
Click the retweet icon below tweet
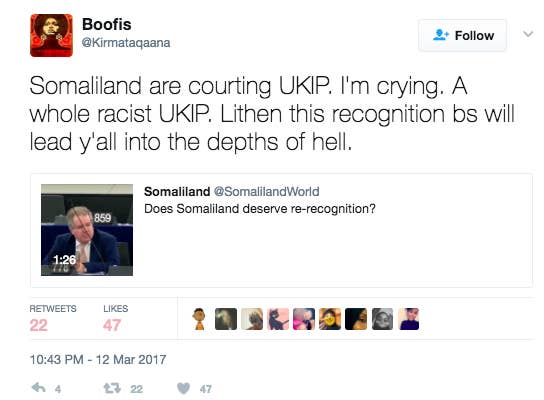point(112,388)
